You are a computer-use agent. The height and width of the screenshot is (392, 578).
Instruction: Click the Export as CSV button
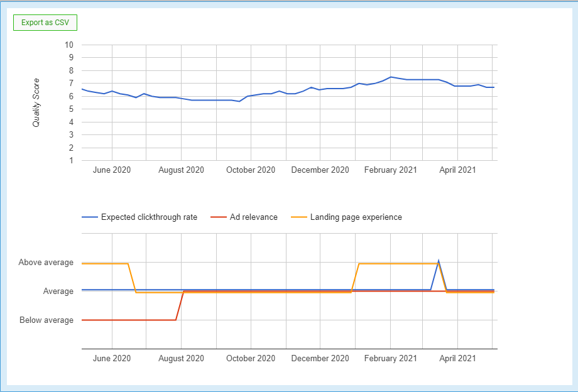(x=45, y=23)
